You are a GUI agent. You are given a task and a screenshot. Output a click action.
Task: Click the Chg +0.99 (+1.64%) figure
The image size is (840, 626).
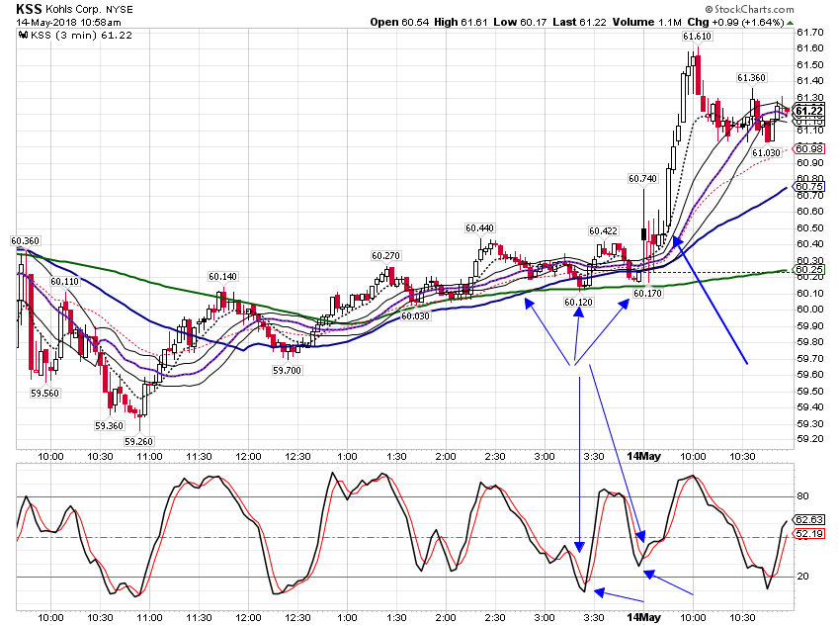click(735, 22)
